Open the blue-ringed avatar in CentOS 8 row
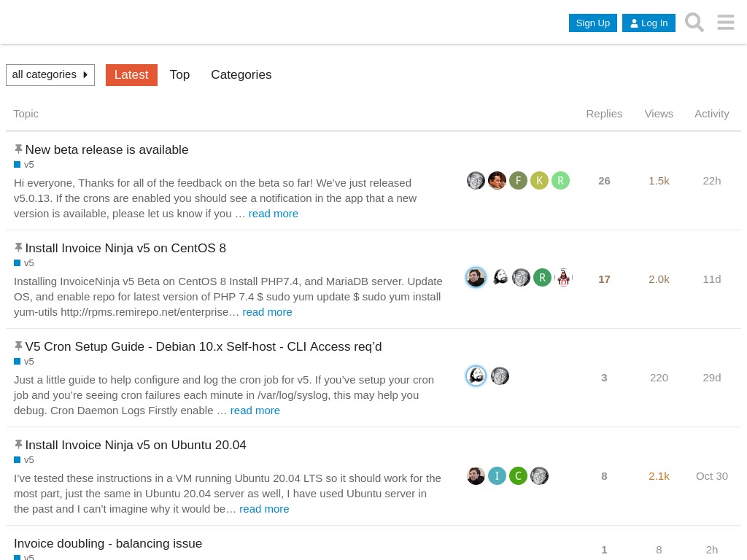 pyautogui.click(x=476, y=277)
